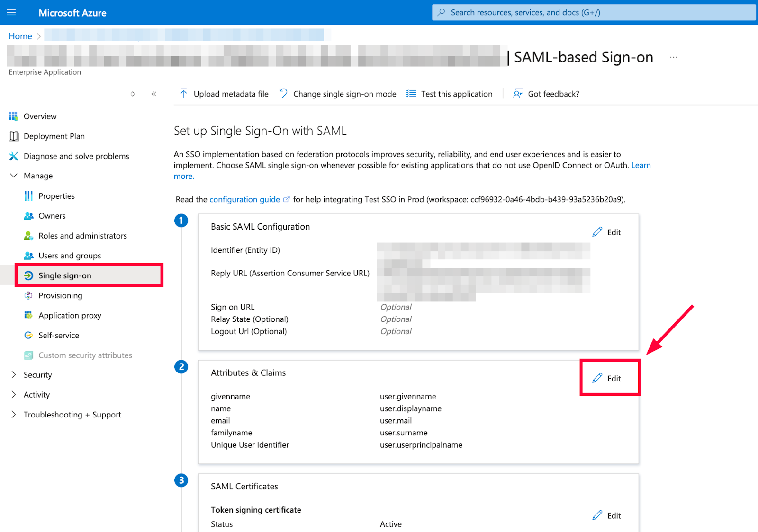Click Upload metadata file

(x=231, y=94)
